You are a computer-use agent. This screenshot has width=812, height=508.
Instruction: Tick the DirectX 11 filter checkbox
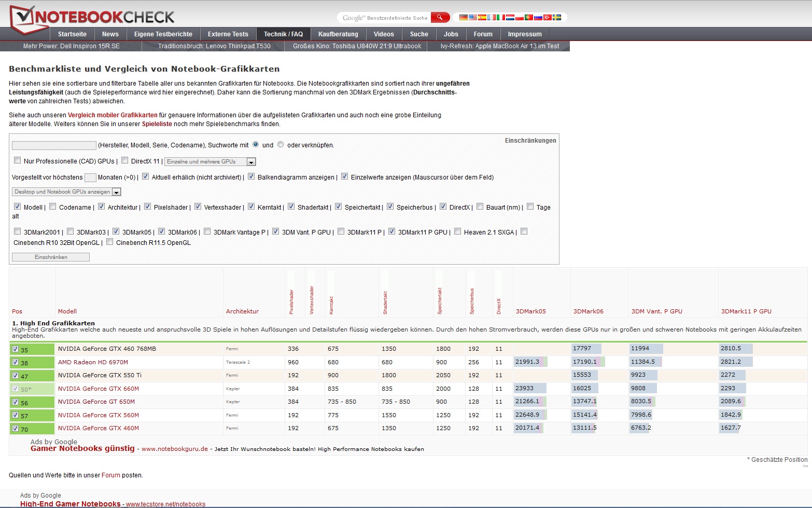click(125, 160)
